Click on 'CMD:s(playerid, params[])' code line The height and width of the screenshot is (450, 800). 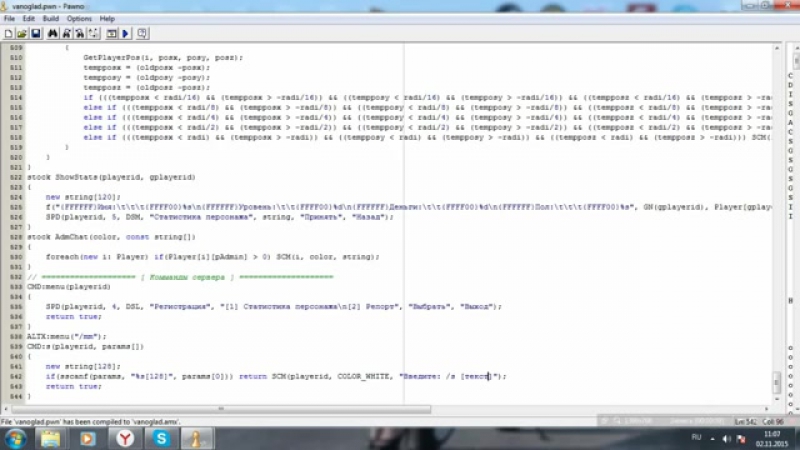(x=85, y=346)
